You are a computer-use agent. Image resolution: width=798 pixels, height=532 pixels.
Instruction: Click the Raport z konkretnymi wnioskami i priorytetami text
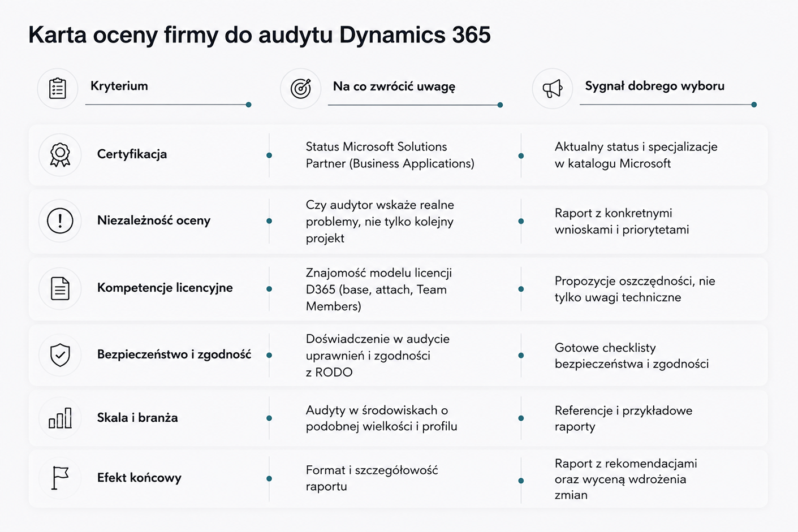click(x=622, y=221)
